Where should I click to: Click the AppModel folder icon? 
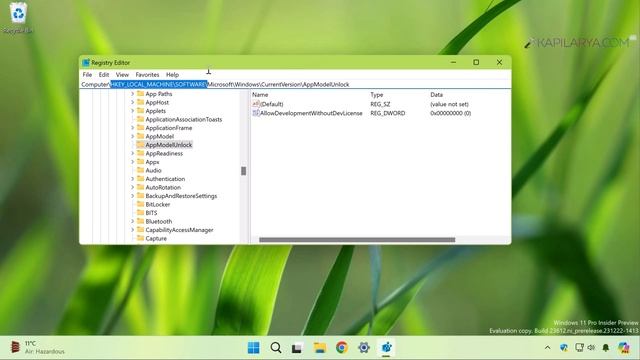point(140,136)
